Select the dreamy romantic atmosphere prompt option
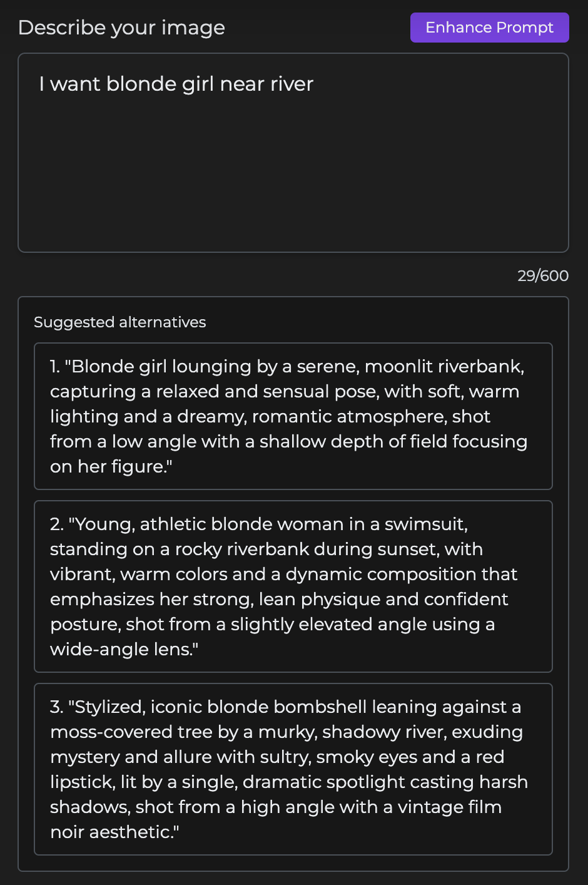Screen dimensions: 588x885 (x=293, y=416)
